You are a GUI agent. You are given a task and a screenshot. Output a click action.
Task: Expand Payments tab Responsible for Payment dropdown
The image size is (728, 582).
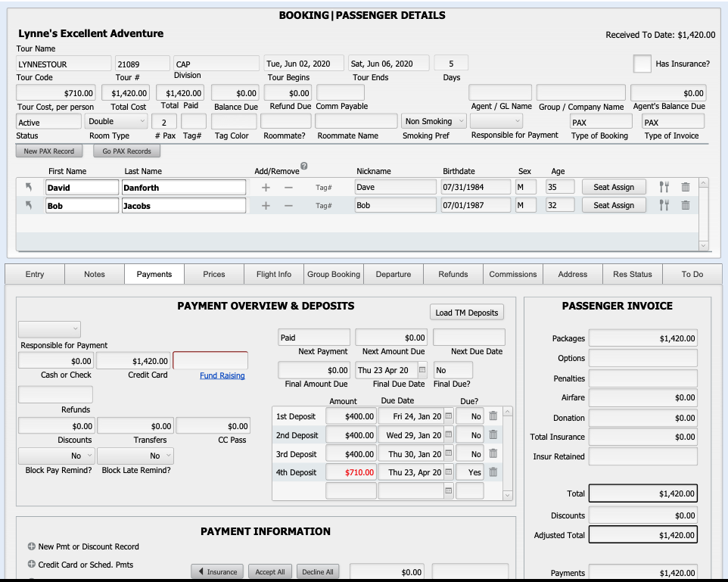[x=49, y=329]
